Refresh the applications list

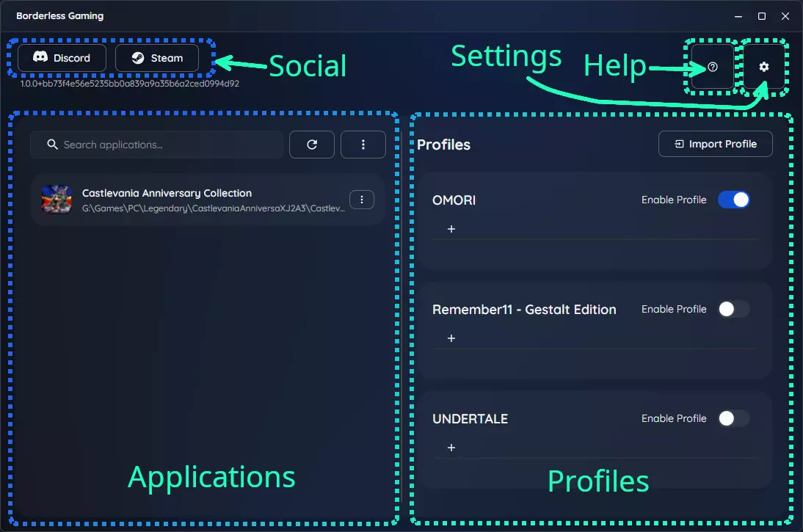click(x=312, y=145)
